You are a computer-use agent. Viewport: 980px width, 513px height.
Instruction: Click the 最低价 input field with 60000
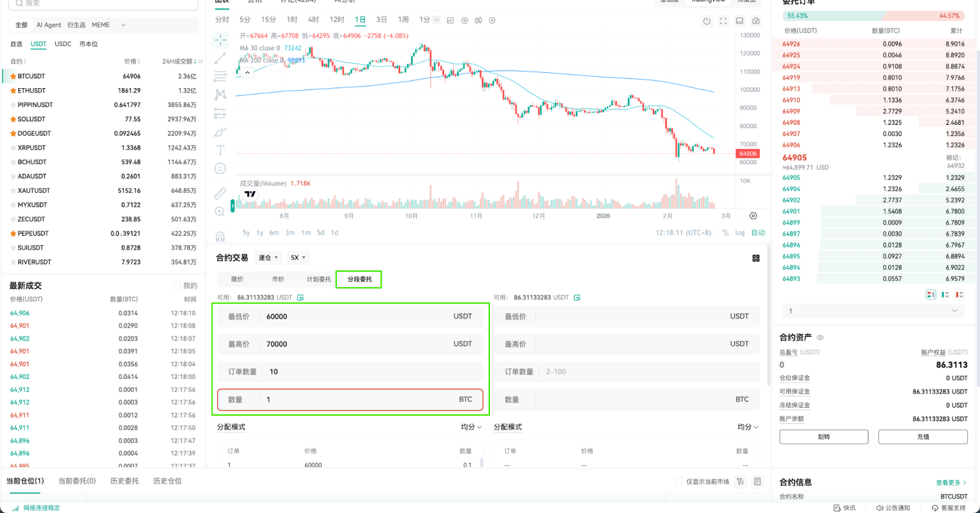click(350, 316)
